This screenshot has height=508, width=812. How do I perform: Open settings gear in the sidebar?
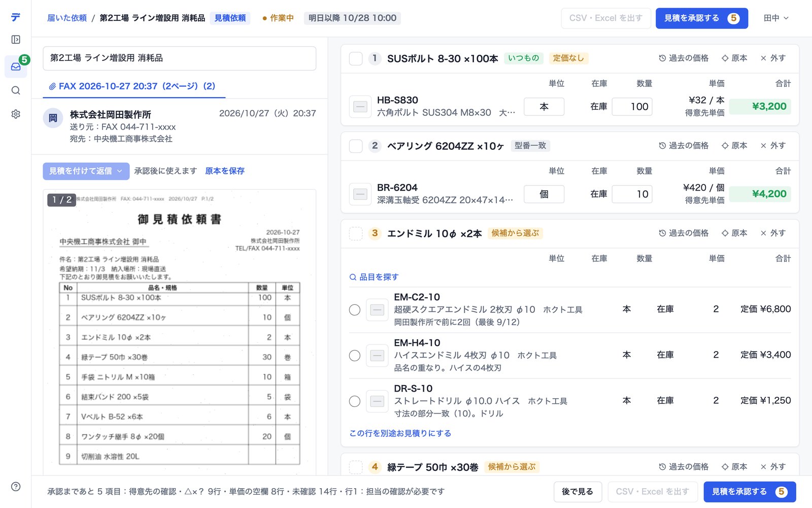click(16, 114)
